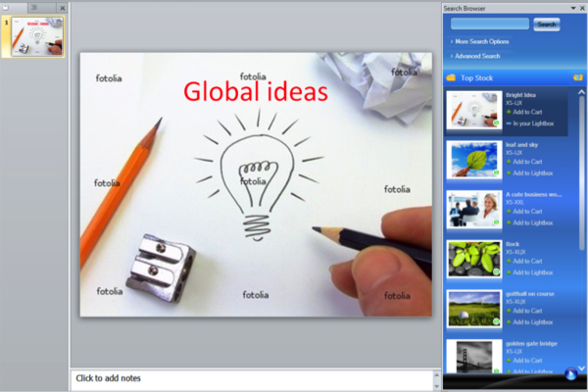Viewport: 588px width, 392px height.
Task: Click green plus icon for leaf and sky Add to Lightbox
Action: pos(509,172)
